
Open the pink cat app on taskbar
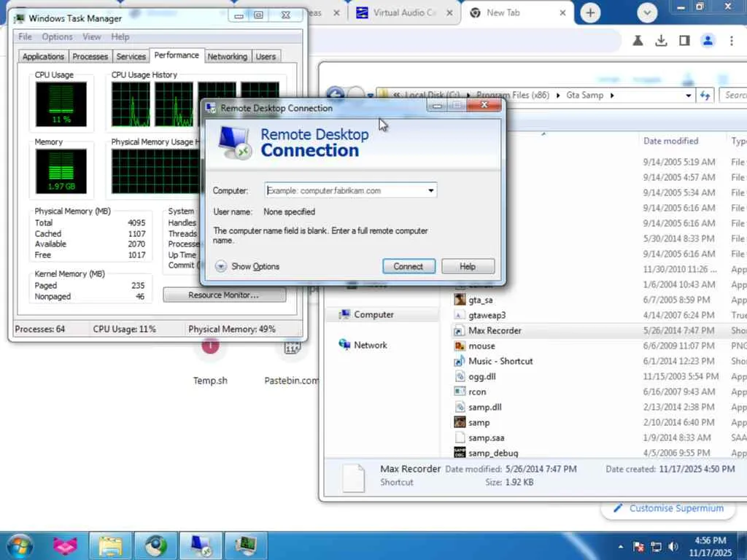65,545
